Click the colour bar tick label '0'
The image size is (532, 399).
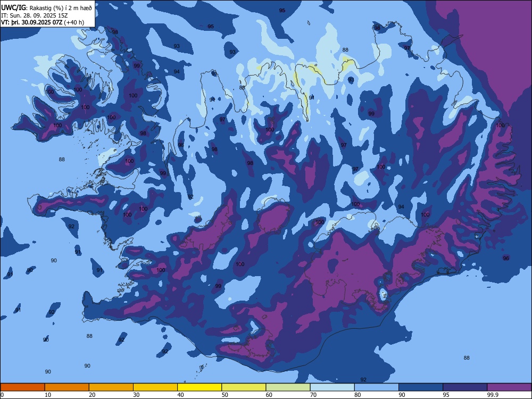click(2, 395)
